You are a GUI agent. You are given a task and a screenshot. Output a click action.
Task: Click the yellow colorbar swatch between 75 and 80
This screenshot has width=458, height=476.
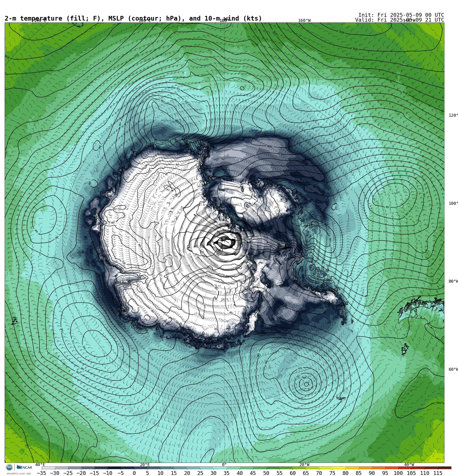(339, 468)
